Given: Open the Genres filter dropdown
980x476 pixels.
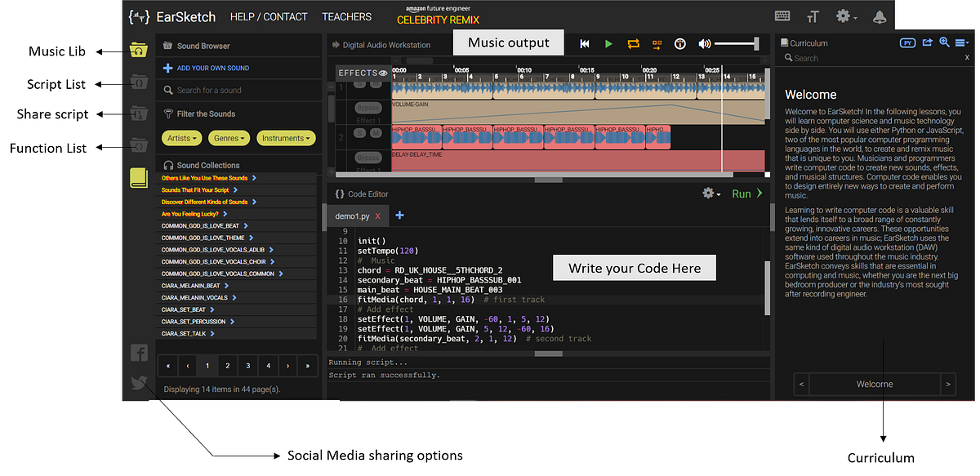Looking at the screenshot, I should pyautogui.click(x=229, y=137).
